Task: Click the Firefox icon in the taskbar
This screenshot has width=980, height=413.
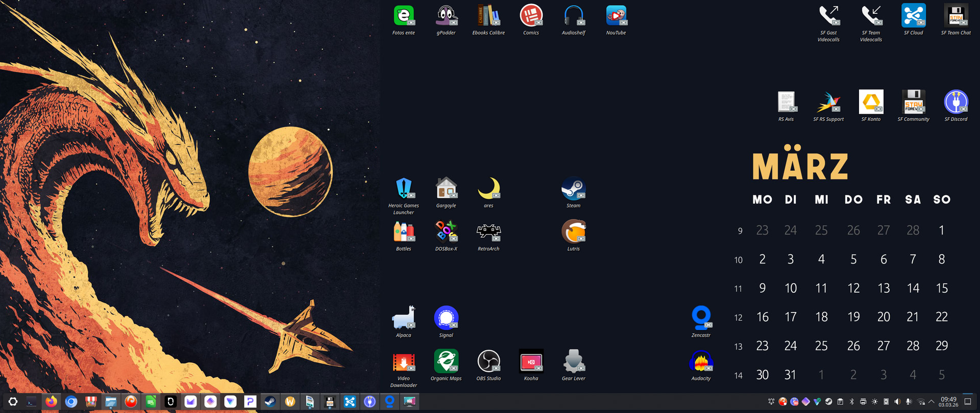Action: point(51,402)
